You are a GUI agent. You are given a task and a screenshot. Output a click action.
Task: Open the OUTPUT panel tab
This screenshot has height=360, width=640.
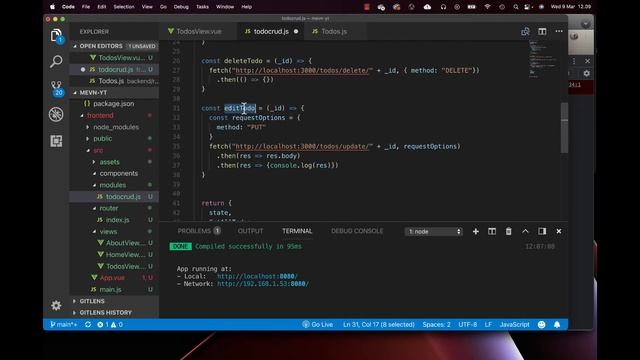(x=250, y=231)
